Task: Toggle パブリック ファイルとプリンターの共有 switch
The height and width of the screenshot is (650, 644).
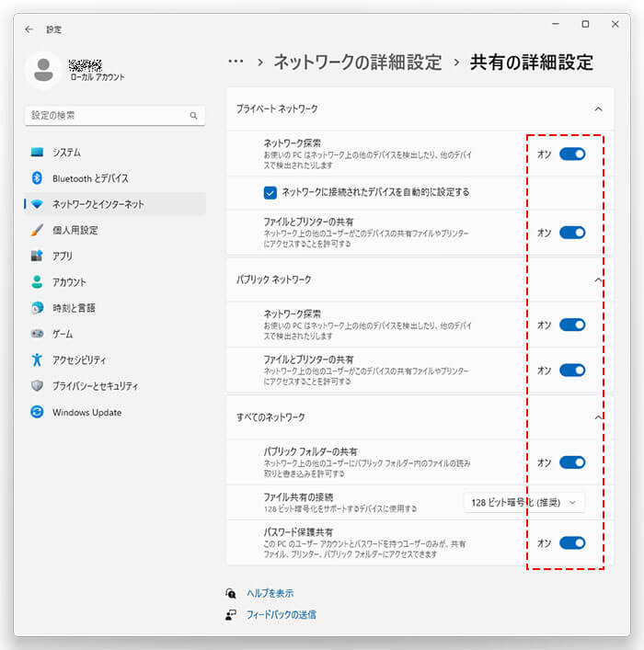Action: 572,371
